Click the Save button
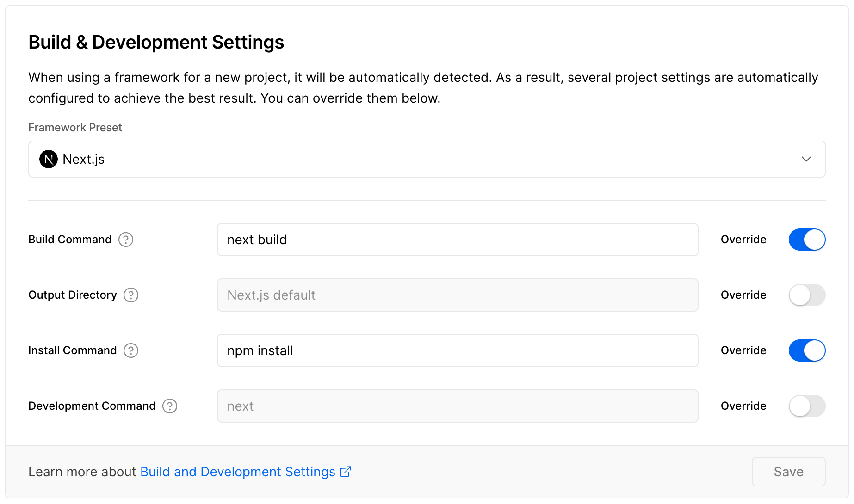Image resolution: width=854 pixels, height=504 pixels. click(x=788, y=472)
